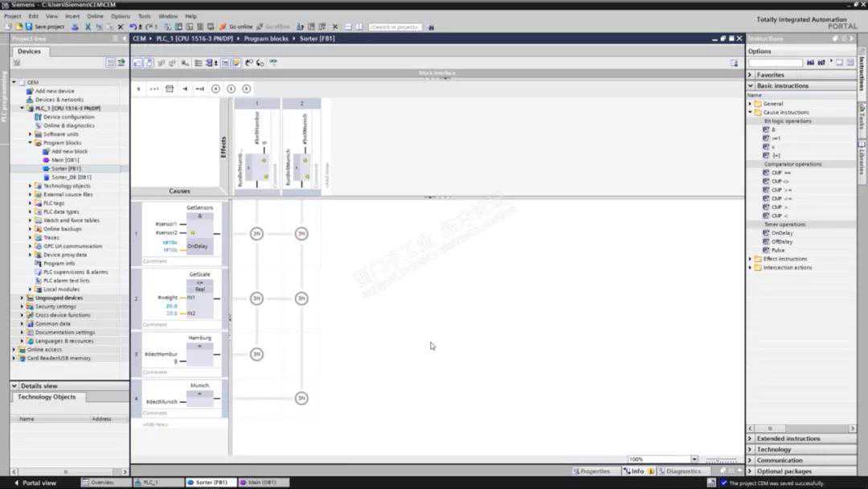This screenshot has height=489, width=868.
Task: Click the Delete X icon in main toolbar
Action: (121, 27)
